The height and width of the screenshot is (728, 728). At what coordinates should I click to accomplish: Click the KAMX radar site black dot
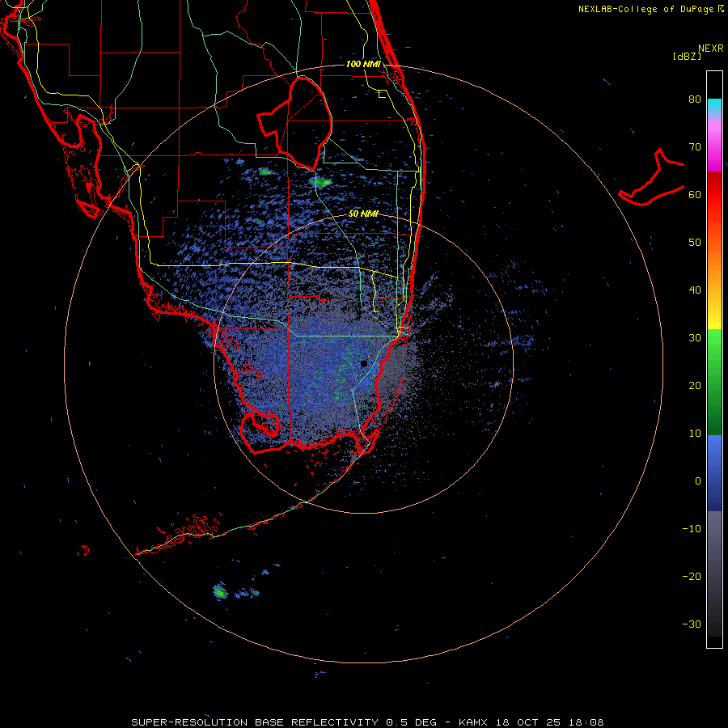(363, 363)
